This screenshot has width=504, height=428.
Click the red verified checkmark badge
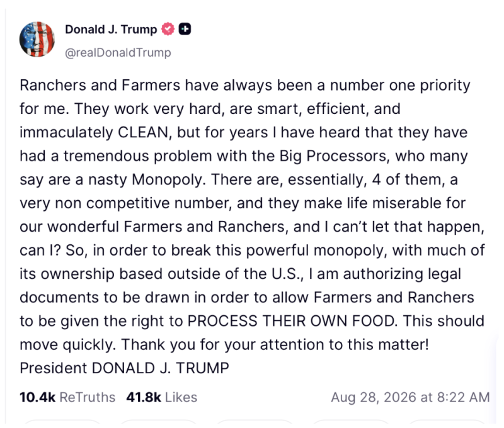(x=168, y=29)
